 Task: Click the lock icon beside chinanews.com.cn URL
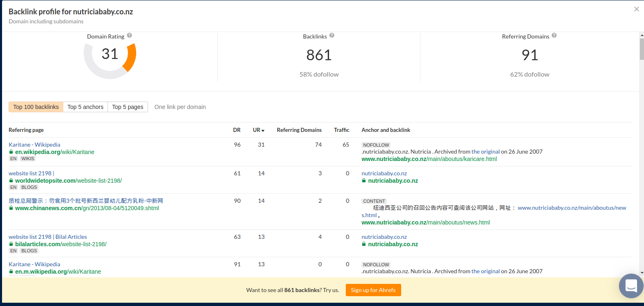[x=11, y=208]
